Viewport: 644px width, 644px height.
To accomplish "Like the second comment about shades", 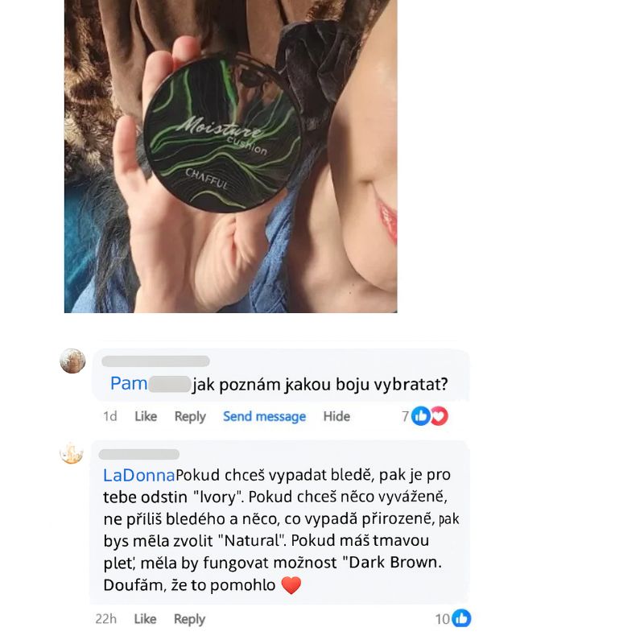I will [x=145, y=619].
